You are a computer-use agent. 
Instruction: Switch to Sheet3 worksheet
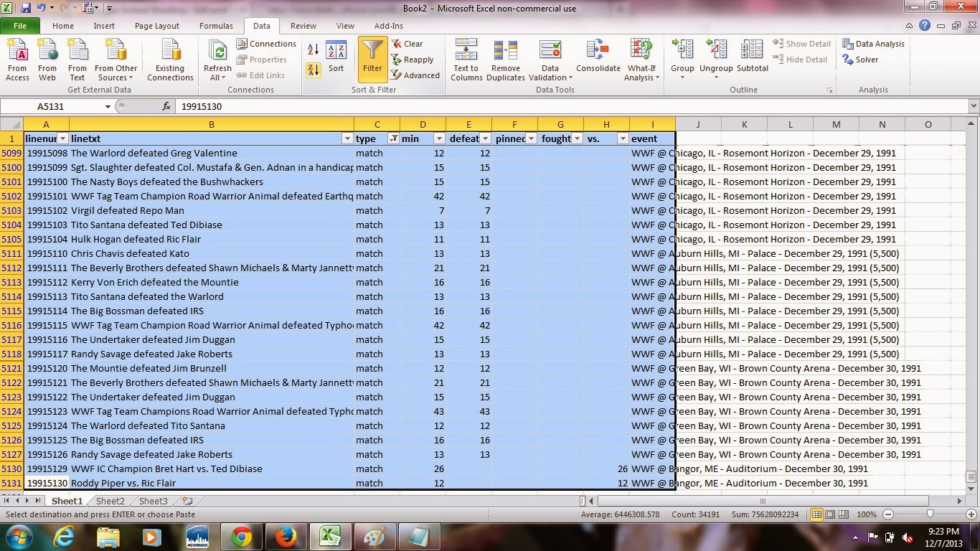tap(153, 501)
